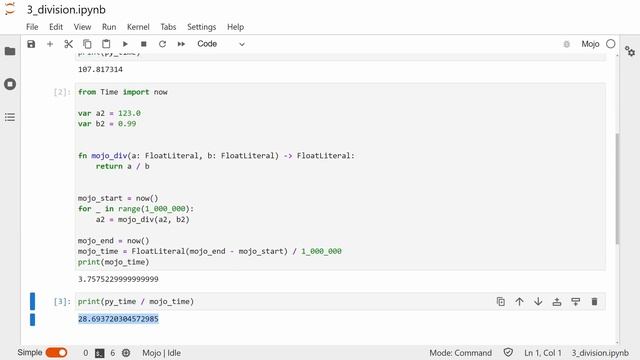This screenshot has width=640, height=360.
Task: Open running terminals and kernels sidebar
Action: (x=10, y=84)
